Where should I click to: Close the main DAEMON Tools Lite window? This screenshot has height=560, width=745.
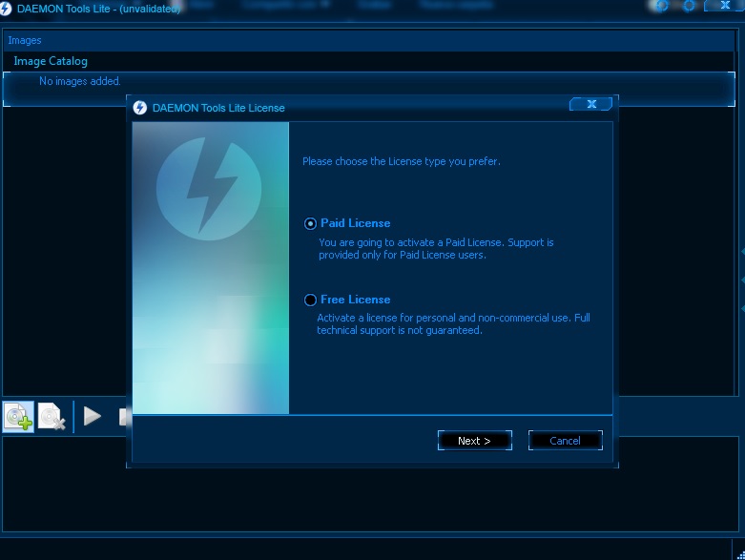[x=725, y=5]
